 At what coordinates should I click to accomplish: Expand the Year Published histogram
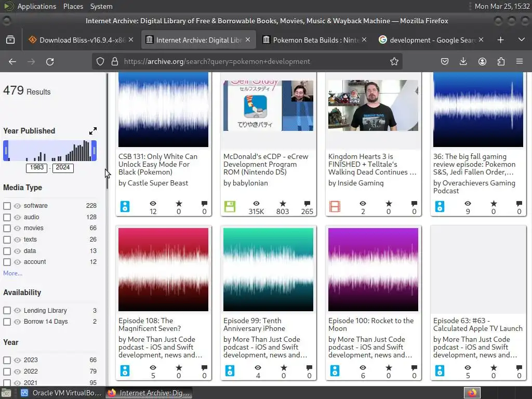93,131
